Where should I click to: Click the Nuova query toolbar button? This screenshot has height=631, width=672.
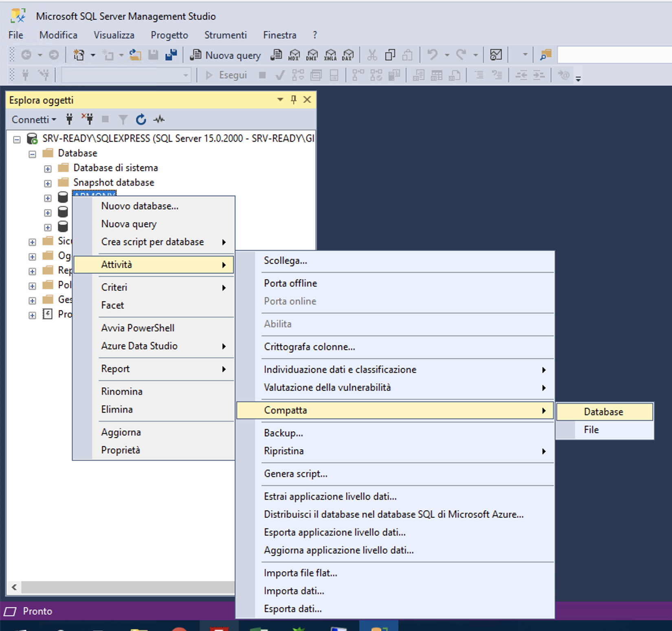point(226,55)
